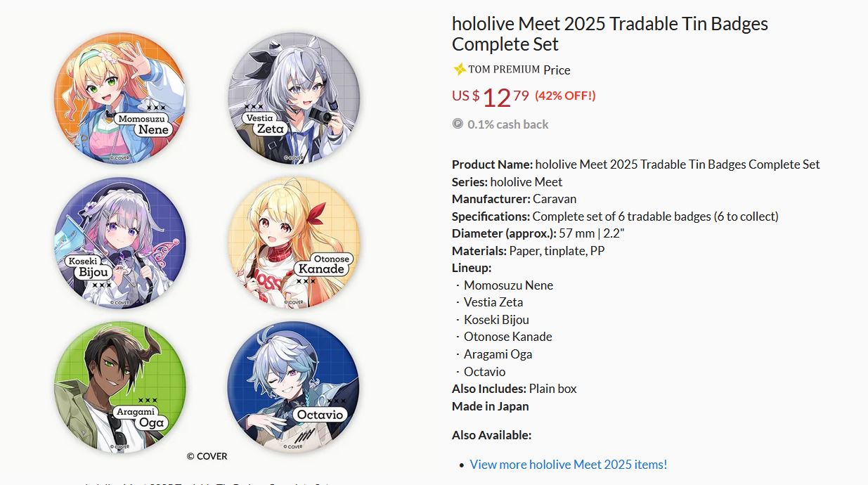Click the Vestia Zeta badge image

[294, 98]
